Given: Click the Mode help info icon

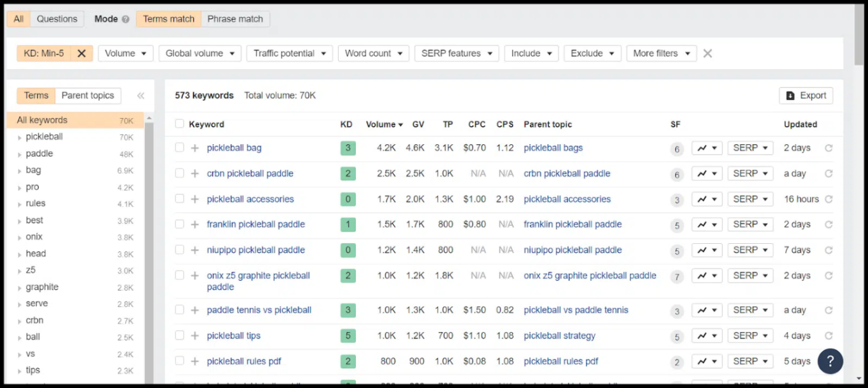Looking at the screenshot, I should [x=125, y=19].
